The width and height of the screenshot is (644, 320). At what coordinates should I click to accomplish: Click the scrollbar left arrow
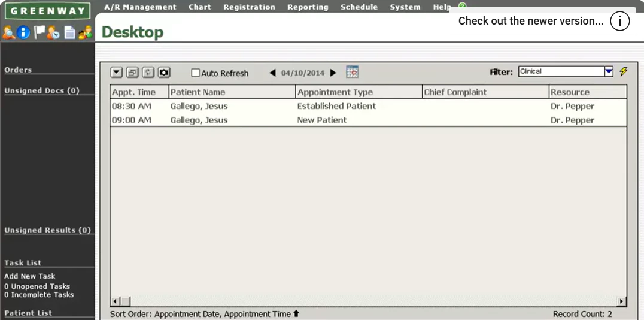115,301
